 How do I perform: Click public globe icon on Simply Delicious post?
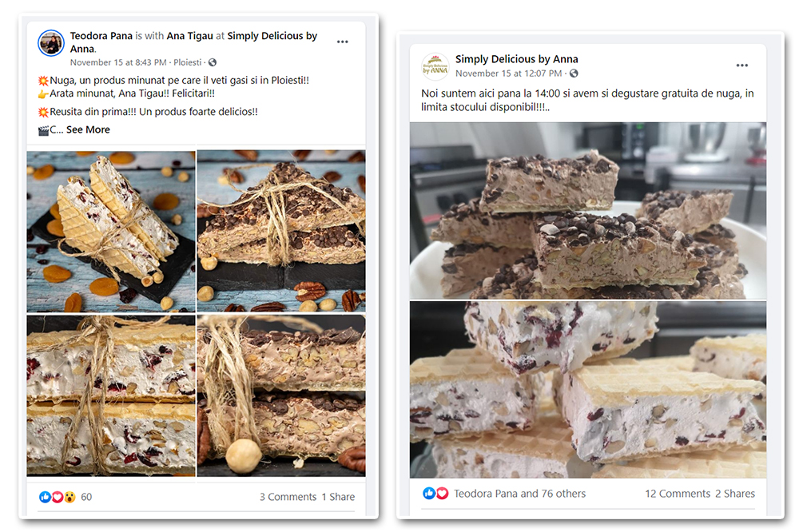tap(574, 73)
